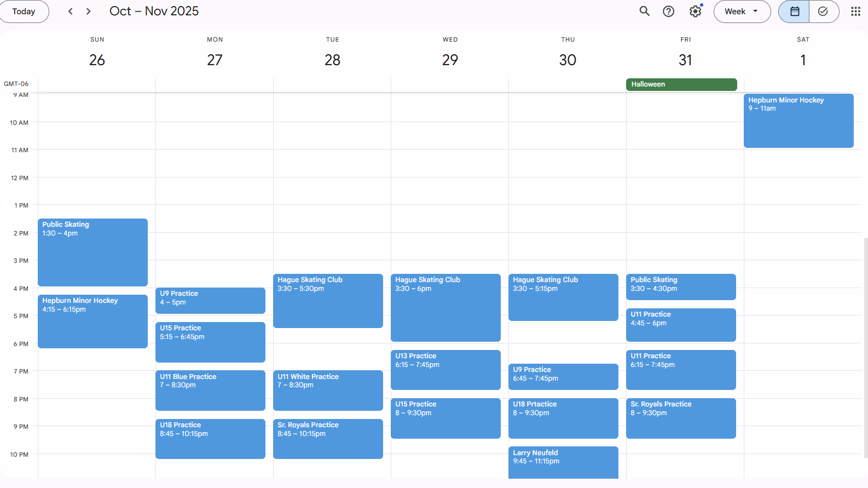The height and width of the screenshot is (488, 868).
Task: Open Thursday U9 Practice 6:45 event
Action: (563, 376)
